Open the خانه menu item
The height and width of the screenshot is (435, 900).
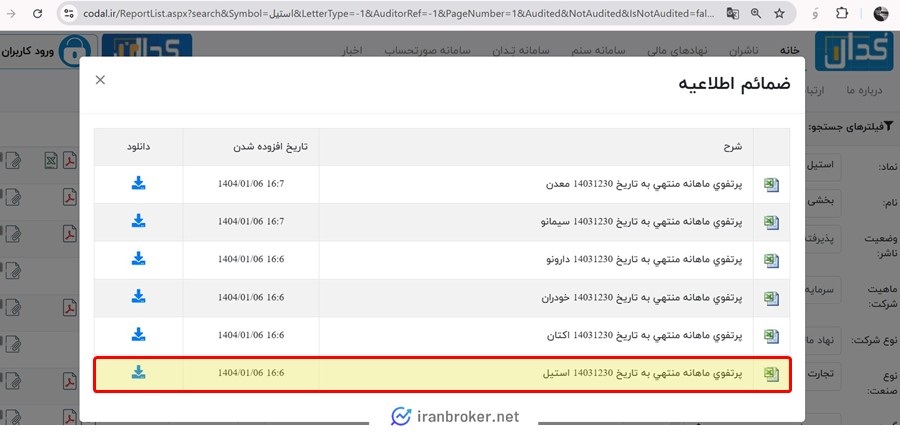pyautogui.click(x=789, y=51)
